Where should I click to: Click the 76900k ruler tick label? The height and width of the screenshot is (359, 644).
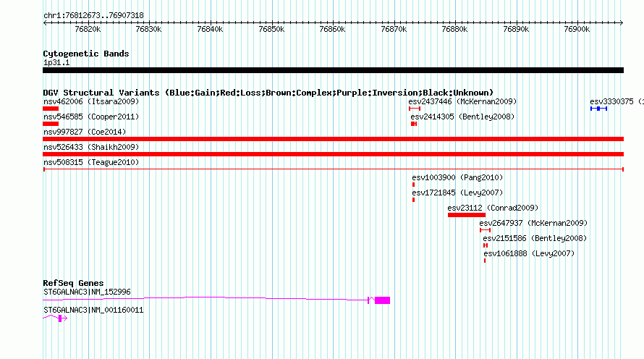[577, 29]
